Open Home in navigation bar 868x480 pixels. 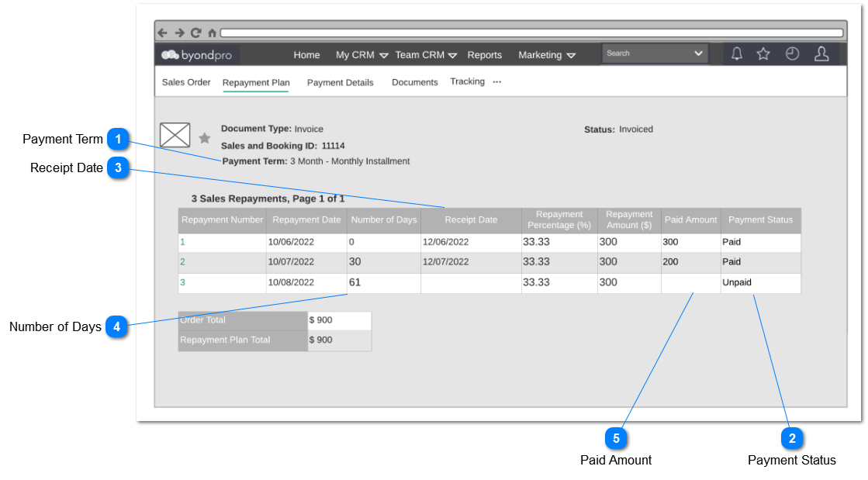(306, 55)
